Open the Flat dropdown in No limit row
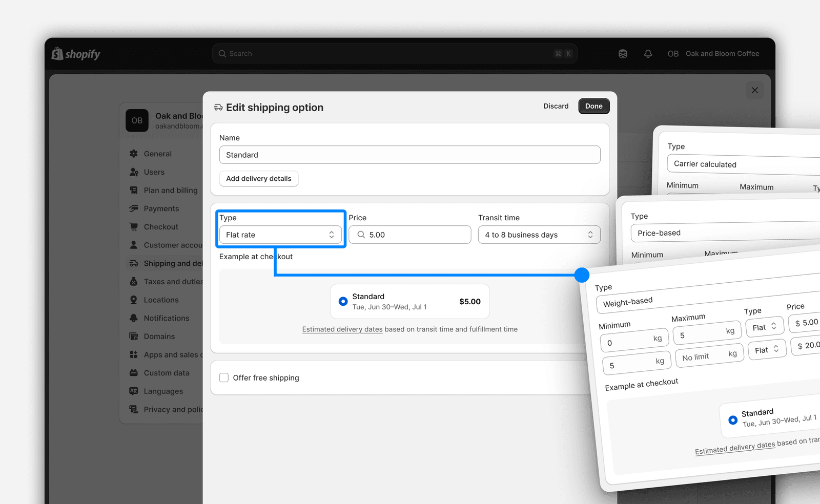The width and height of the screenshot is (820, 504). pyautogui.click(x=767, y=349)
